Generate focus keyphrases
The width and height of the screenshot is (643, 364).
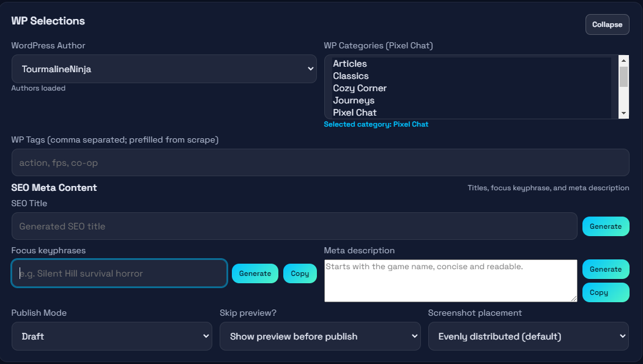pos(255,273)
